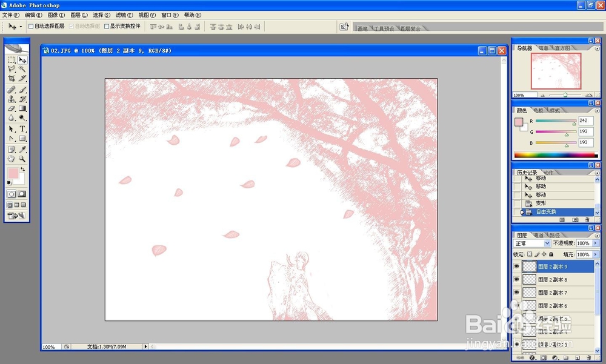Select the Dodge tool
606x364 pixels.
22,118
